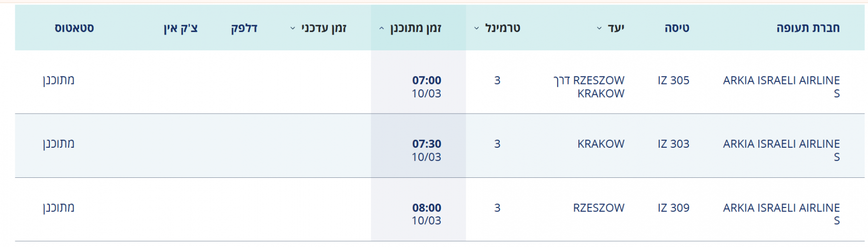Click the 08:00 scheduled time
Screen dimensions: 868x247
point(426,208)
